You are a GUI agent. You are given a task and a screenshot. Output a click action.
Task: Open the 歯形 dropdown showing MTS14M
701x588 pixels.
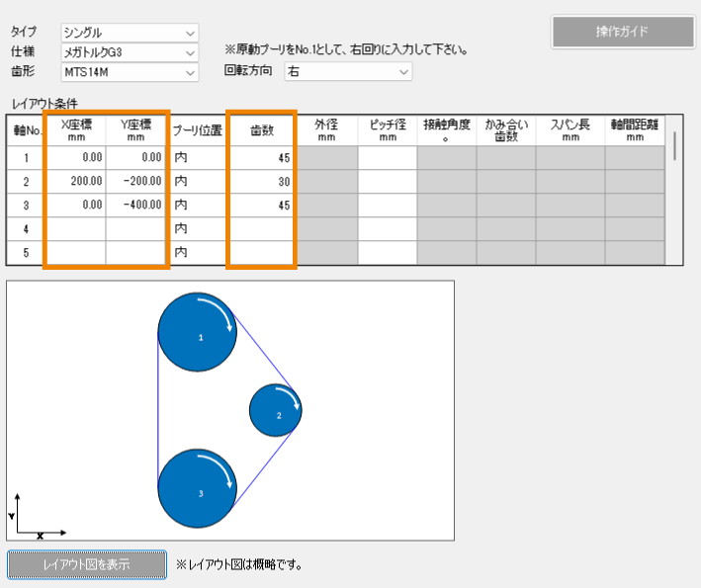[130, 72]
